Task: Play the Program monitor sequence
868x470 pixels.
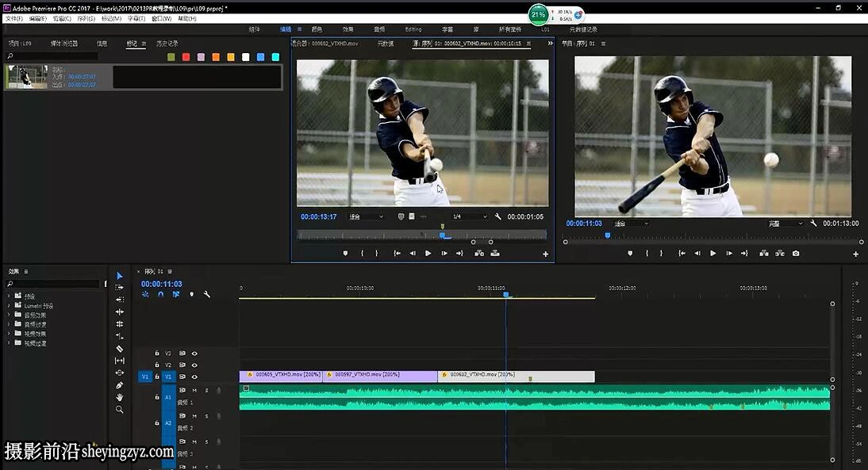Action: [x=713, y=254]
